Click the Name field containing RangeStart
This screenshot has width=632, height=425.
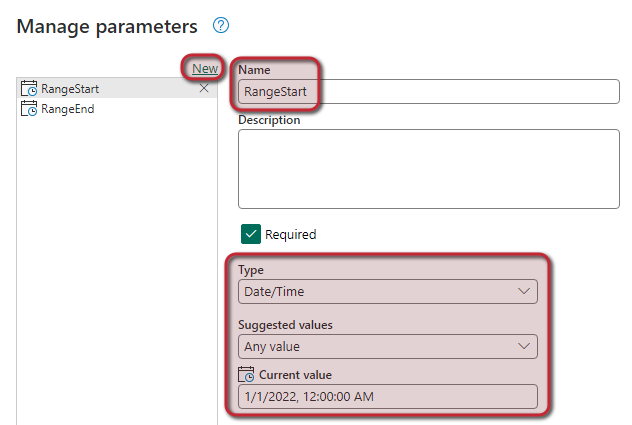428,93
